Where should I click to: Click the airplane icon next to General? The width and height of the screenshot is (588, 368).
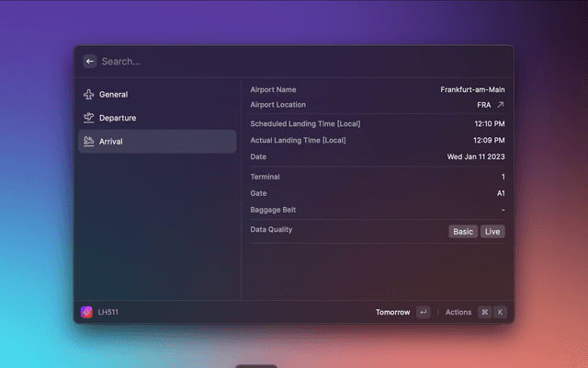click(88, 95)
